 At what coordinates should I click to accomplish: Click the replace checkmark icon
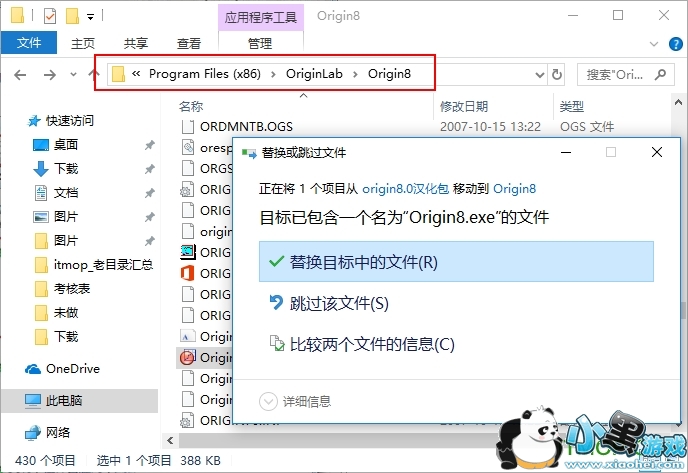click(x=276, y=262)
